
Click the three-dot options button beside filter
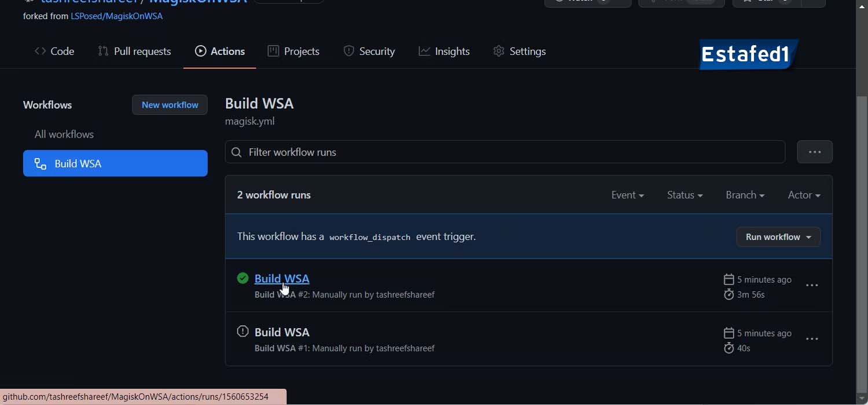pos(814,152)
